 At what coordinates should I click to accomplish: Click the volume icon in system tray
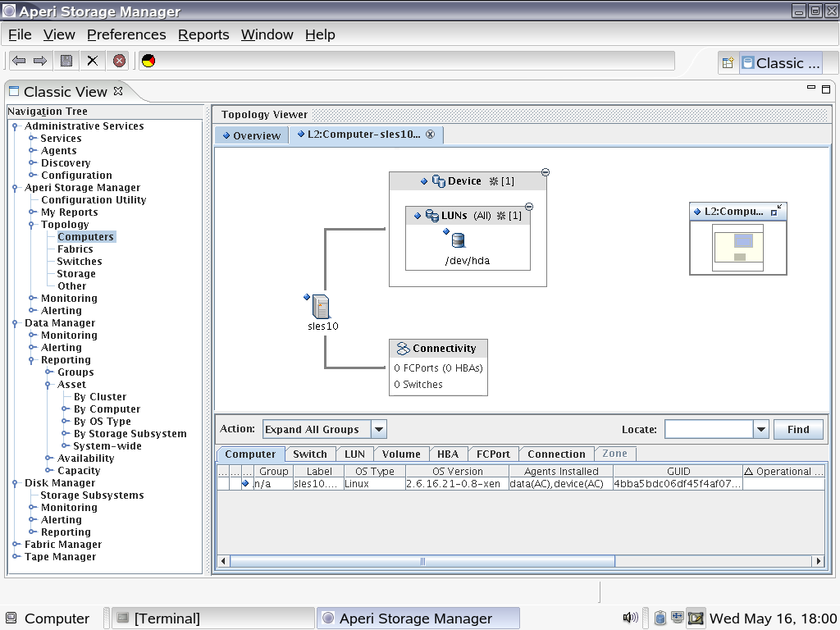pos(630,618)
